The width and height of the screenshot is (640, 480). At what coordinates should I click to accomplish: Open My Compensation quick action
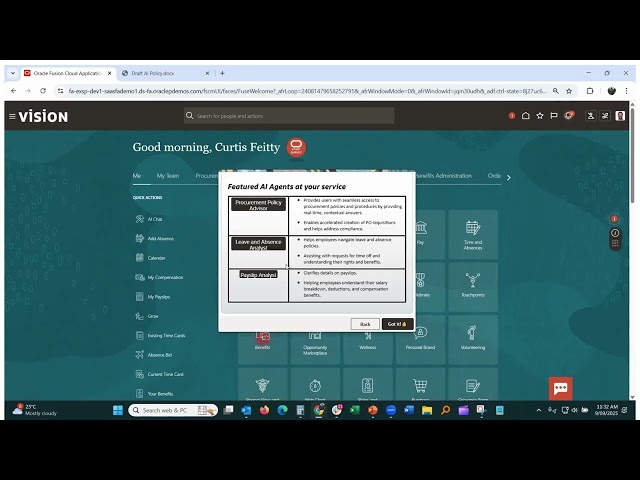[x=159, y=278]
